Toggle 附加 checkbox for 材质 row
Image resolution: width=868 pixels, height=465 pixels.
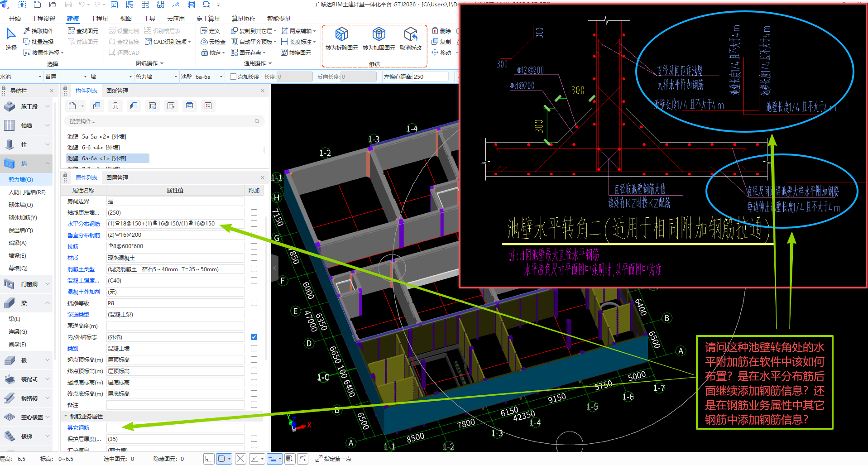point(254,258)
